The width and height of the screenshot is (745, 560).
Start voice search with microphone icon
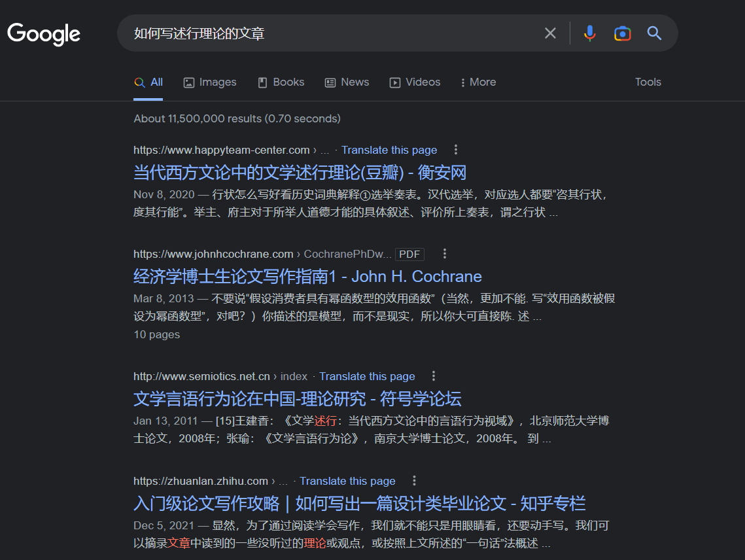(x=590, y=33)
